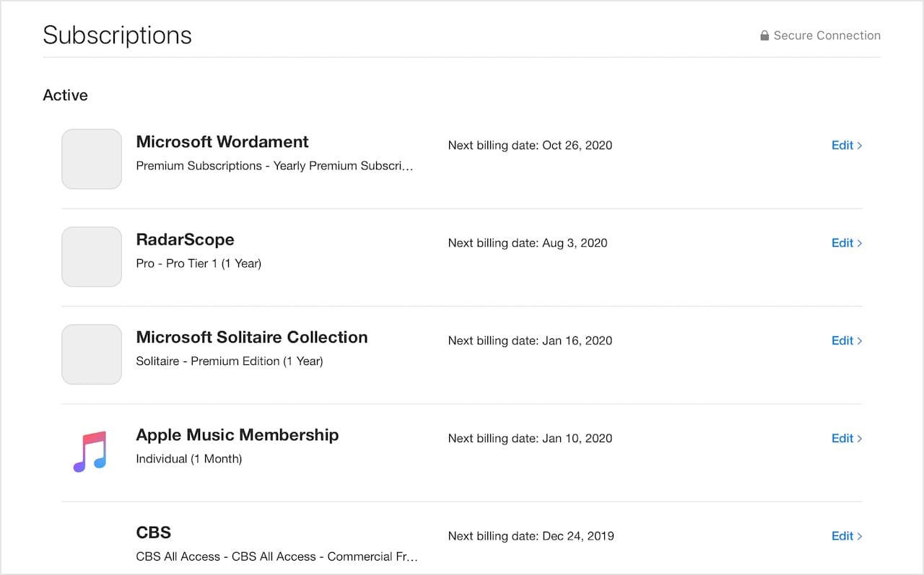Select the Microsoft Solitaire Collection title
Image resolution: width=924 pixels, height=575 pixels.
tap(252, 337)
